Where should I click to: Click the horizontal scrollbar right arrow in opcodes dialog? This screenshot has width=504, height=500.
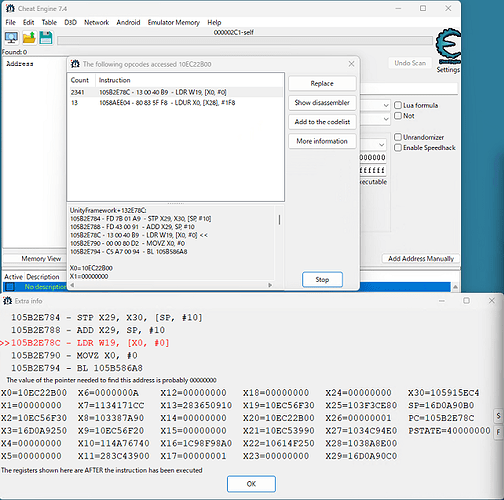point(270,285)
